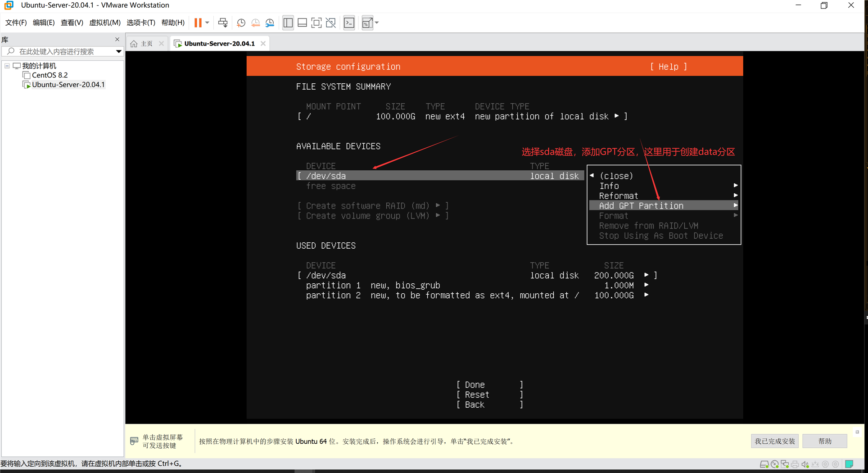Toggle the library sidebar view icon
Image resolution: width=868 pixels, height=473 pixels.
[288, 23]
